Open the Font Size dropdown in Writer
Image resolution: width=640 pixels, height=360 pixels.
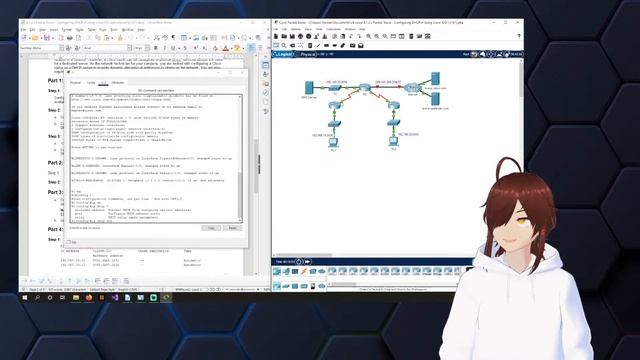click(148, 48)
